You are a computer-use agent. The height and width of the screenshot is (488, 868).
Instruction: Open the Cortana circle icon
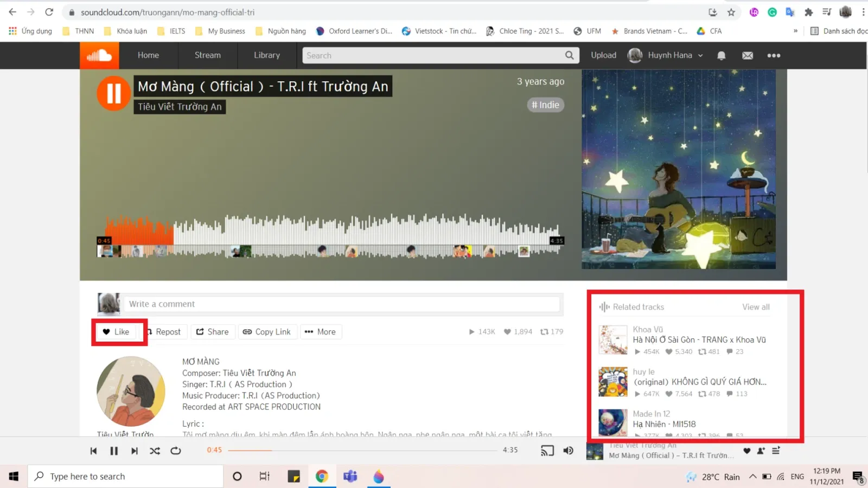[x=237, y=477]
